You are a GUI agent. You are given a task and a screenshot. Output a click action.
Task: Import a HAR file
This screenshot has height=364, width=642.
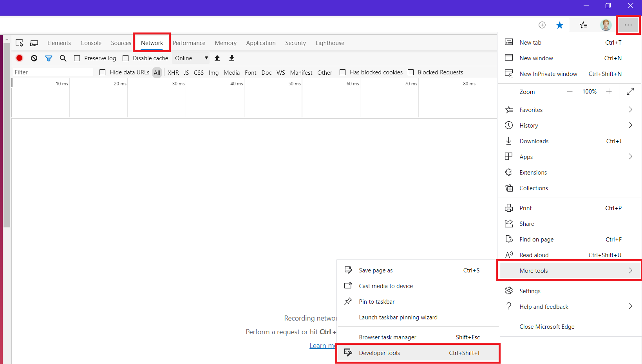pyautogui.click(x=217, y=58)
